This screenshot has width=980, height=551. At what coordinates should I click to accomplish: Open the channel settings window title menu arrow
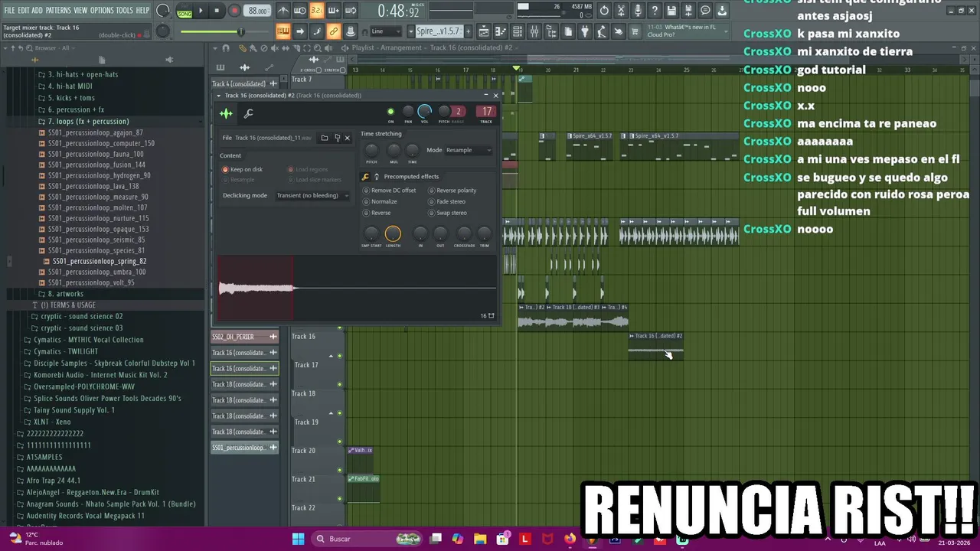219,96
